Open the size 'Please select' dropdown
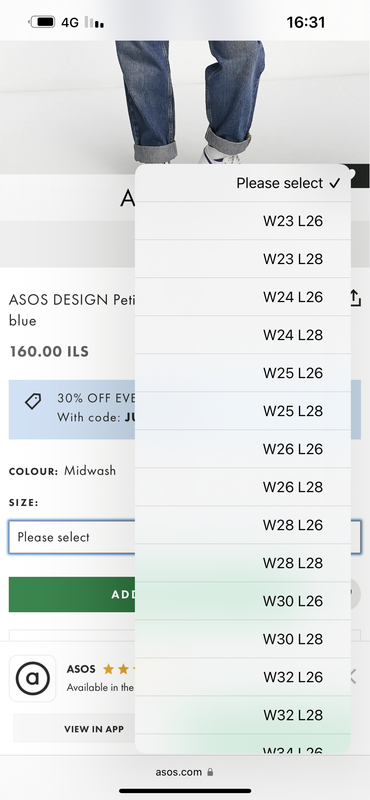This screenshot has width=370, height=800. point(71,537)
